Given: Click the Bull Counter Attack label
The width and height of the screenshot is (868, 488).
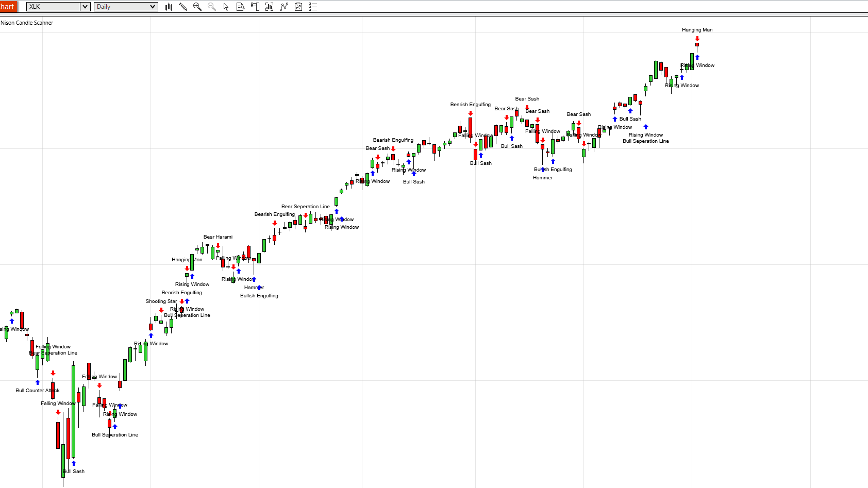Looking at the screenshot, I should [37, 391].
